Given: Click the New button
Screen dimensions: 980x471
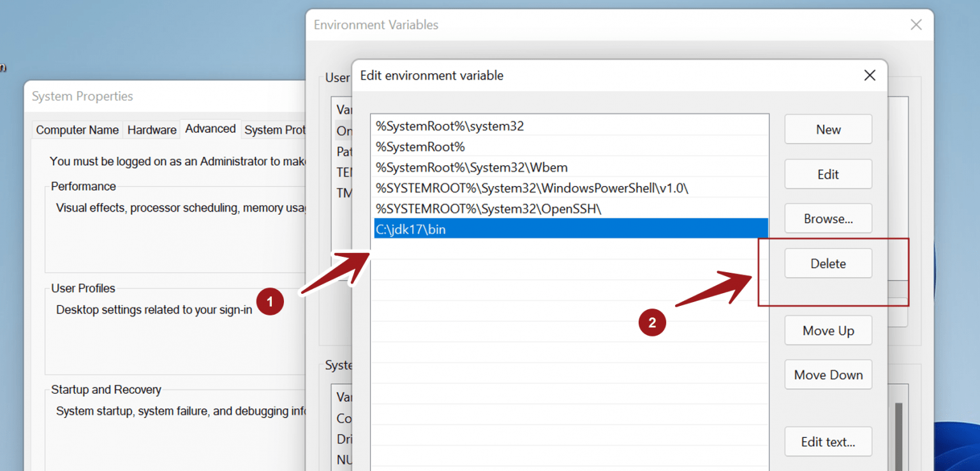Looking at the screenshot, I should click(x=828, y=129).
